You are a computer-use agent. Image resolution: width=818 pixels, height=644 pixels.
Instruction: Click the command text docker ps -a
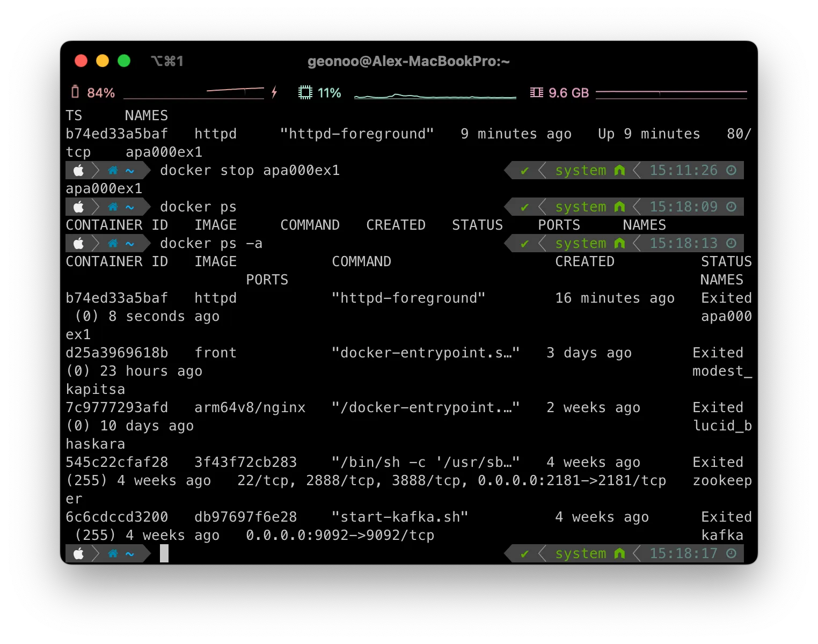(211, 244)
